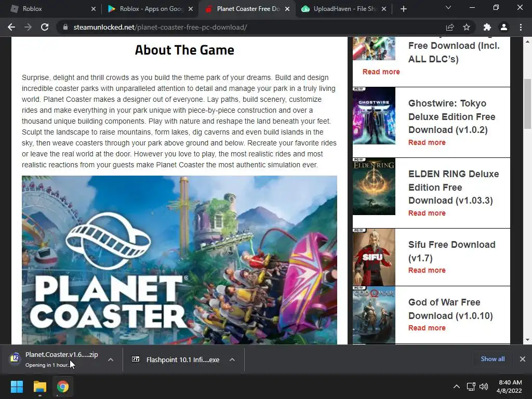Click the top sidebar Read more link

[381, 72]
